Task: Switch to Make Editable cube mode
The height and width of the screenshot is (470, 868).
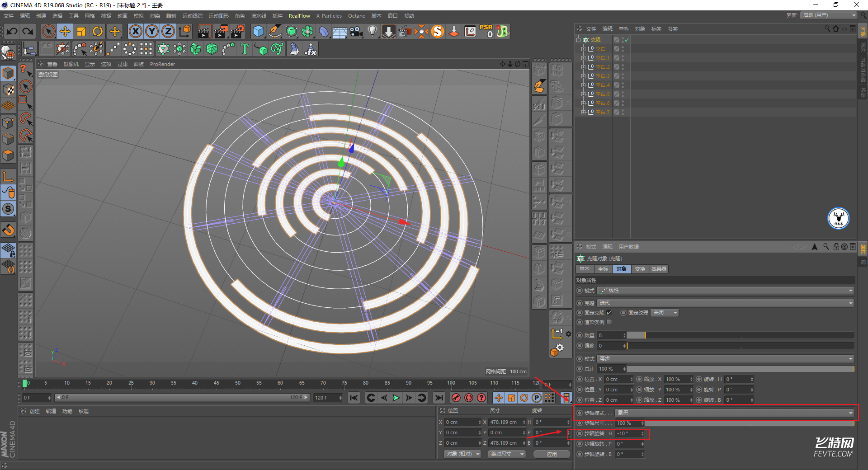Action: tap(8, 72)
